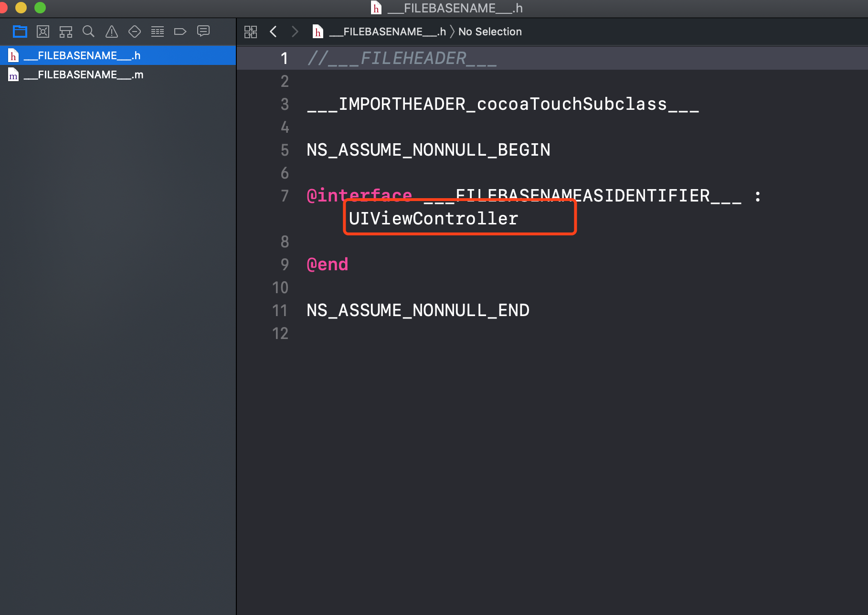Select ___FILEBASENAME___.h in the file navigator
868x615 pixels.
(x=118, y=55)
